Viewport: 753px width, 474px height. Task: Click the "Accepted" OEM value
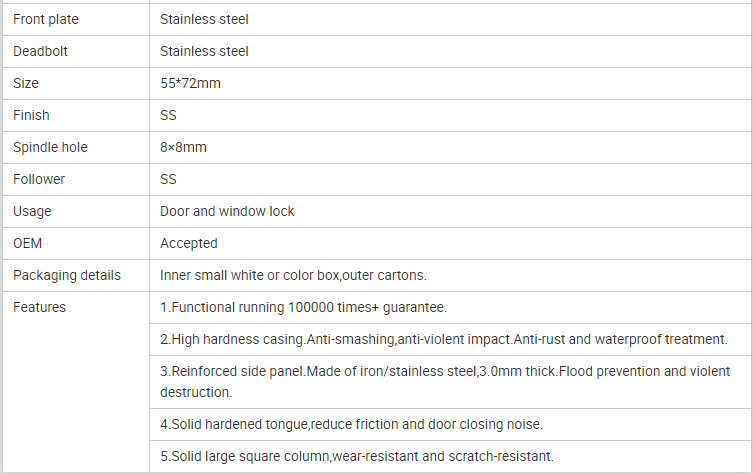(188, 243)
